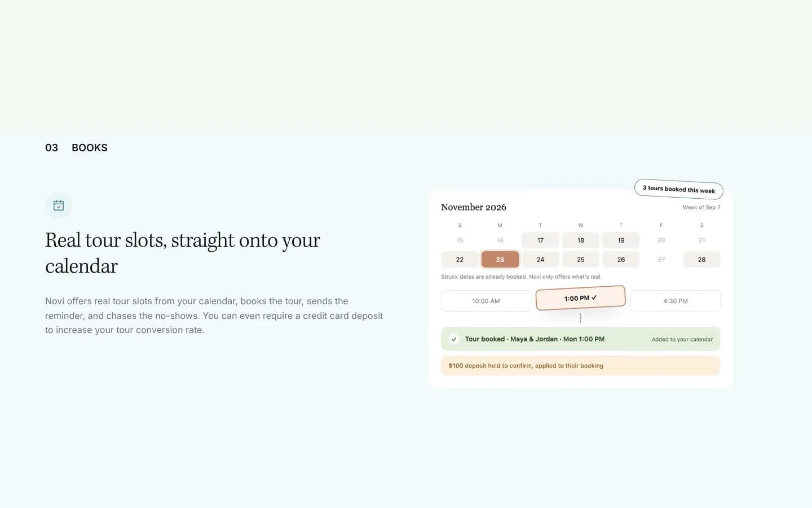The width and height of the screenshot is (812, 508).
Task: Click the struck-out date 20
Action: [x=661, y=240]
